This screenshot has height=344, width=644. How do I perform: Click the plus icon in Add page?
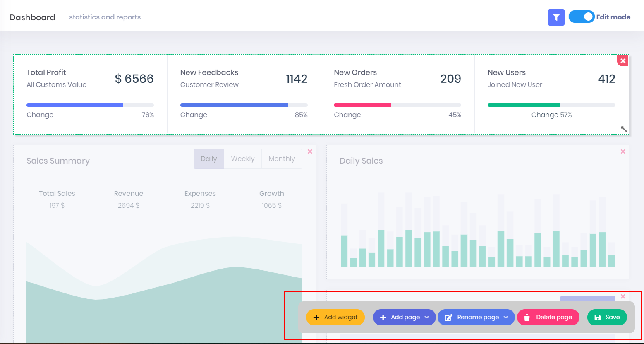pos(383,318)
